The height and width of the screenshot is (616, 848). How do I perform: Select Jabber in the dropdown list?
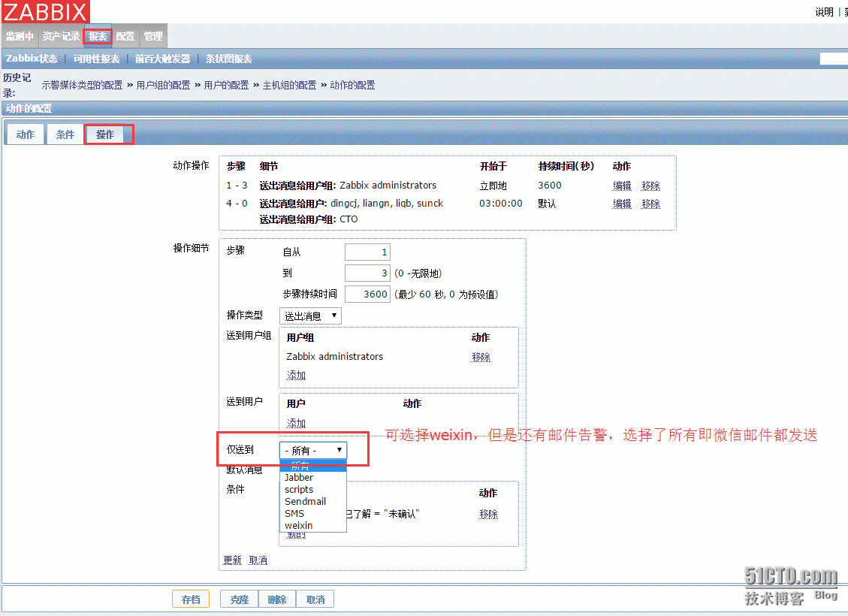[x=313, y=478]
